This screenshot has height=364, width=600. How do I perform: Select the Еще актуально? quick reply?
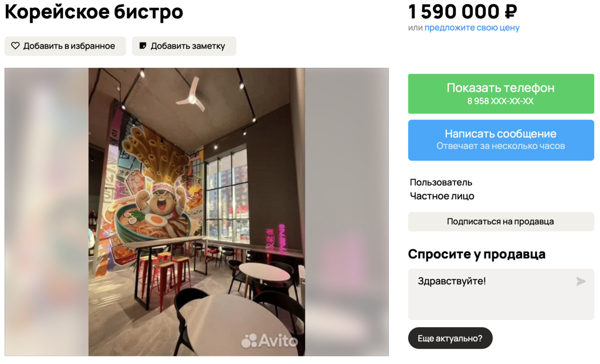click(x=450, y=338)
